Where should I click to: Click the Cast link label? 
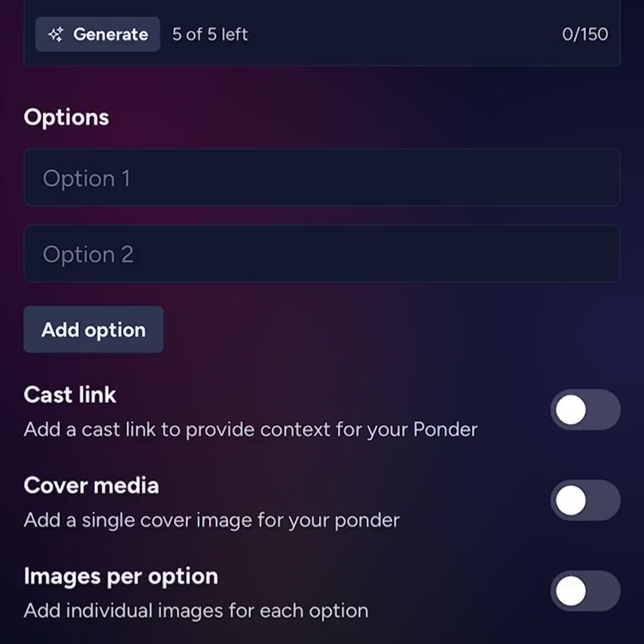(70, 395)
